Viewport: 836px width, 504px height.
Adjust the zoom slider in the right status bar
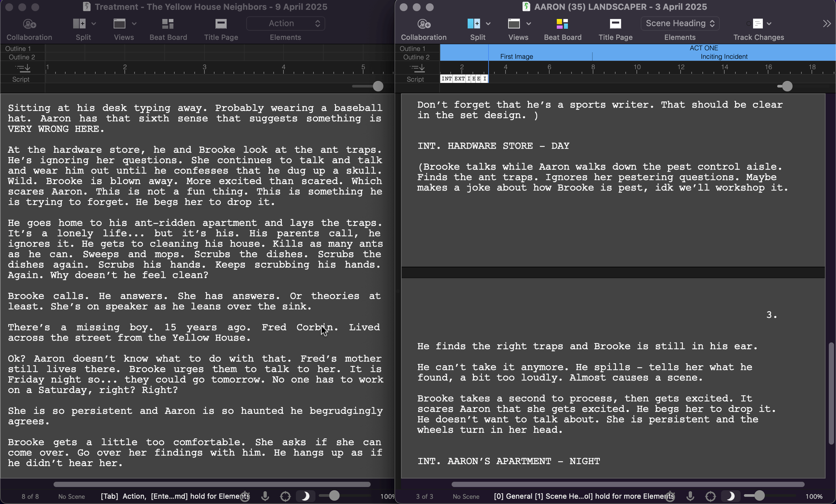[759, 496]
